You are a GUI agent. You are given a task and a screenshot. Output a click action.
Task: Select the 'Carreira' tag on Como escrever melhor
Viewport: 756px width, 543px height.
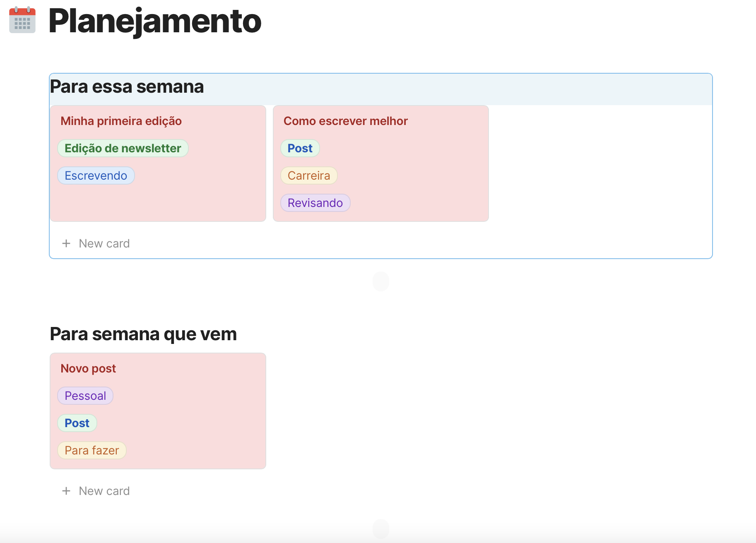tap(309, 175)
